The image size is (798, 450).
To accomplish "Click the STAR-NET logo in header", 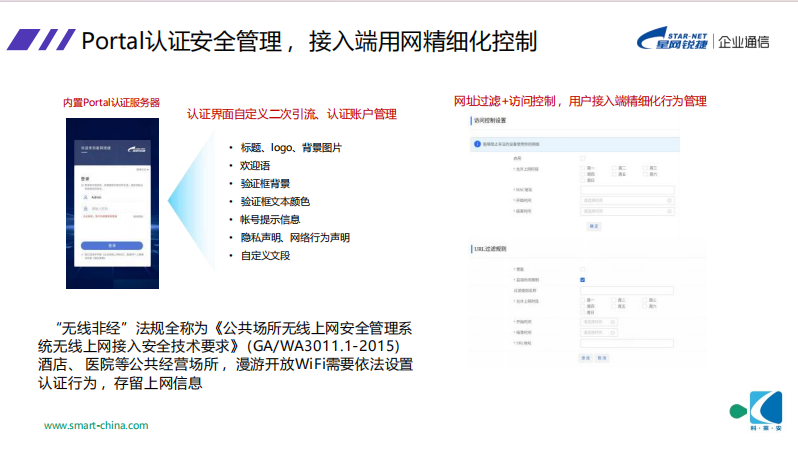I will pyautogui.click(x=673, y=40).
